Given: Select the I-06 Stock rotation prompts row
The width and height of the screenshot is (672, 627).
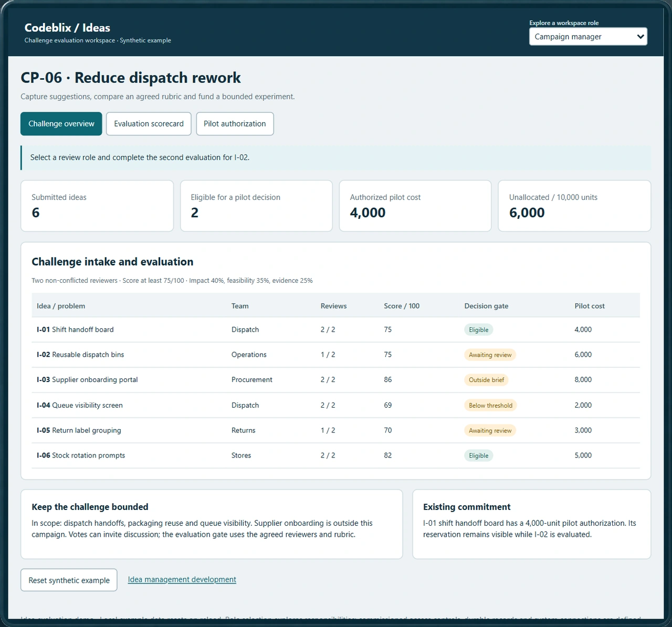Looking at the screenshot, I should click(335, 455).
